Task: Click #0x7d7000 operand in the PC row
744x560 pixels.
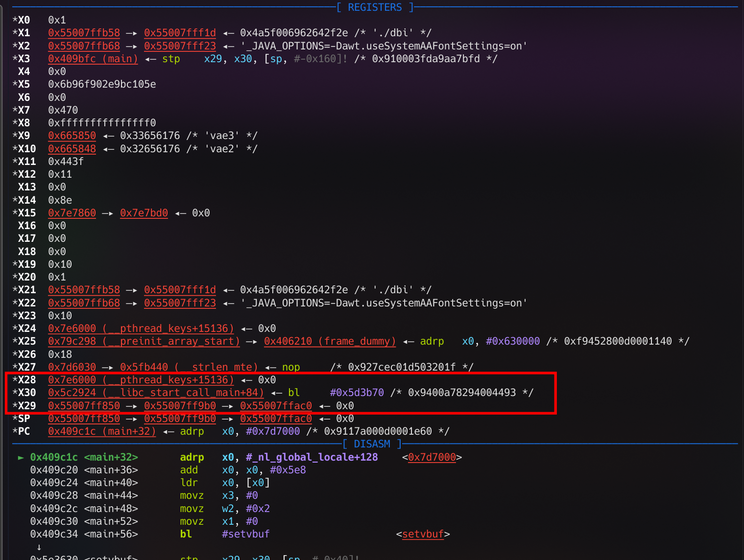Action: (x=273, y=431)
